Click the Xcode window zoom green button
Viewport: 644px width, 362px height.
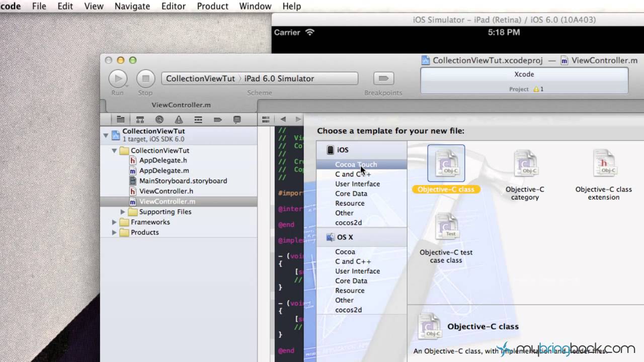click(x=133, y=60)
